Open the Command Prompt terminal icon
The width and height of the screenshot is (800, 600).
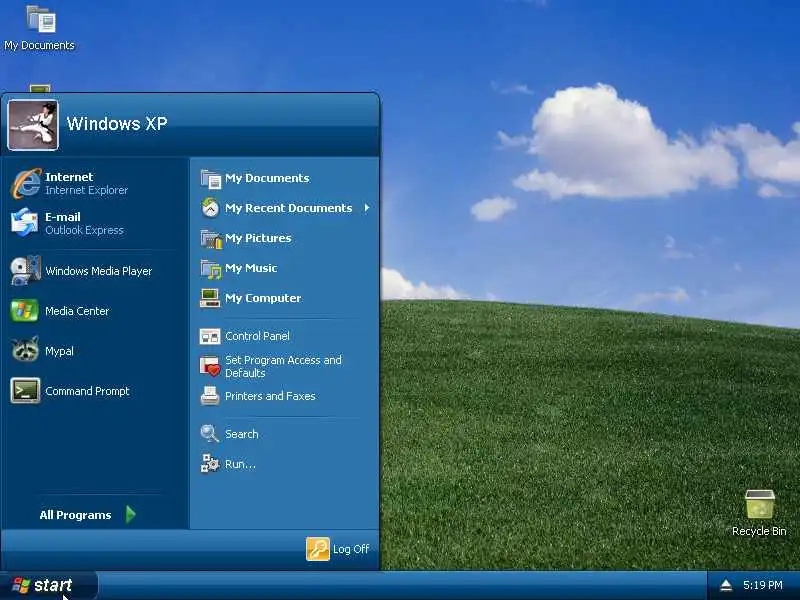pyautogui.click(x=25, y=391)
